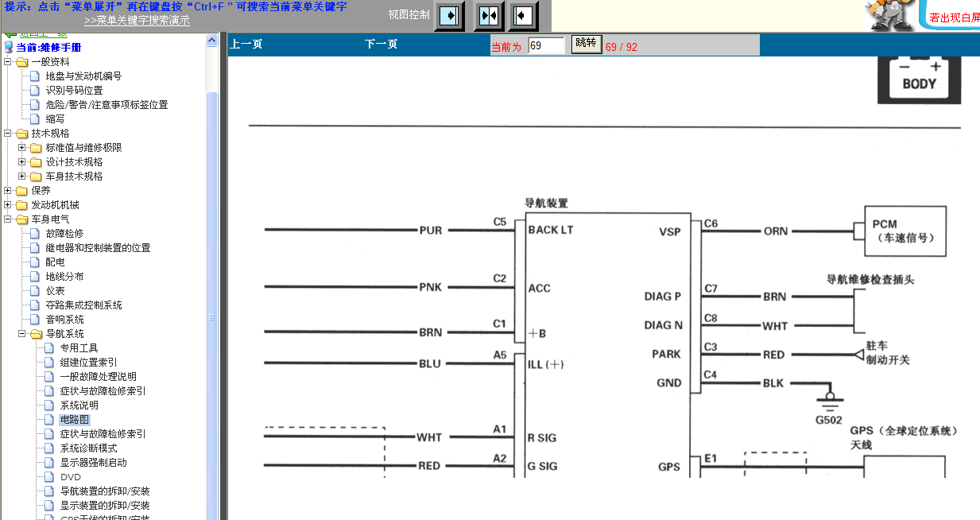This screenshot has width=980, height=520.
Task: Open the 夺路集成控制系统 entry
Action: pyautogui.click(x=83, y=305)
